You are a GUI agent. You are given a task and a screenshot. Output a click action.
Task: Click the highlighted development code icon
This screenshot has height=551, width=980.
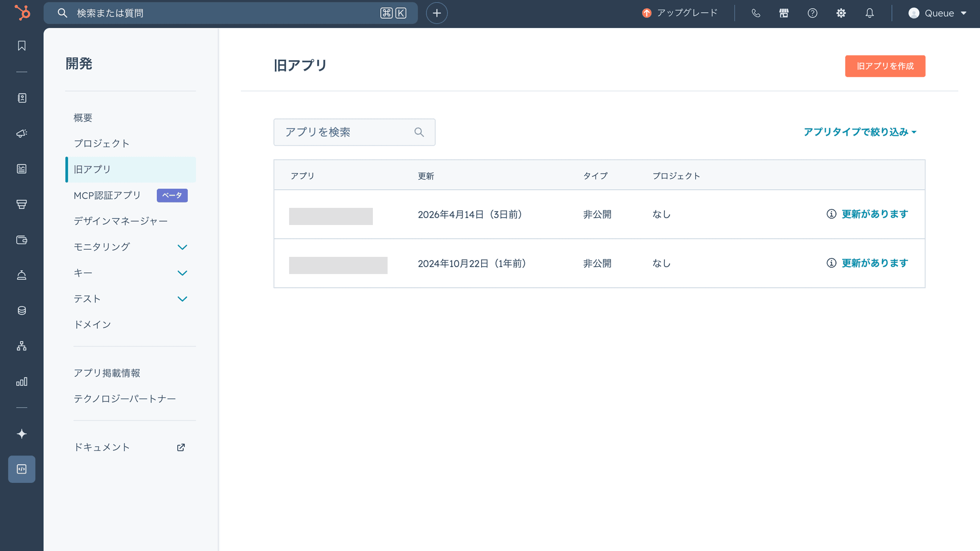point(22,469)
